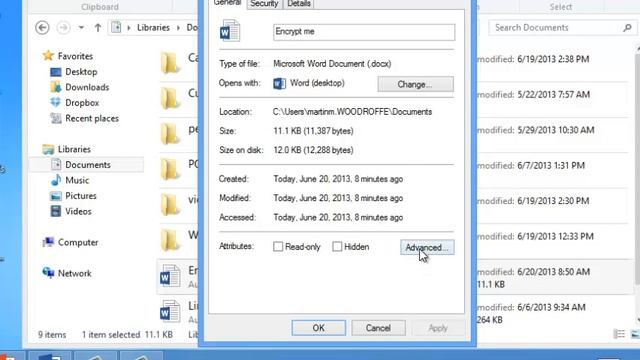Click Cancel in Properties dialog
The height and width of the screenshot is (360, 640).
pyautogui.click(x=378, y=328)
